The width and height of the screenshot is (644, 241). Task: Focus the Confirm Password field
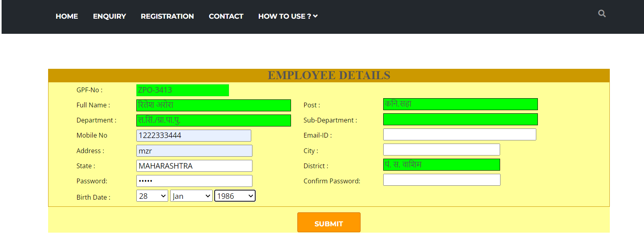tap(442, 180)
